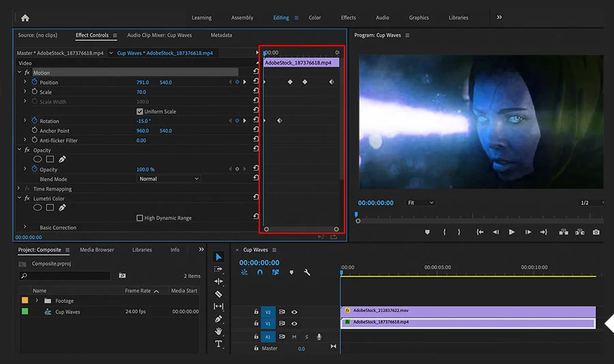Click the Extract button in Program monitor
The image size is (614, 364).
[x=580, y=232]
